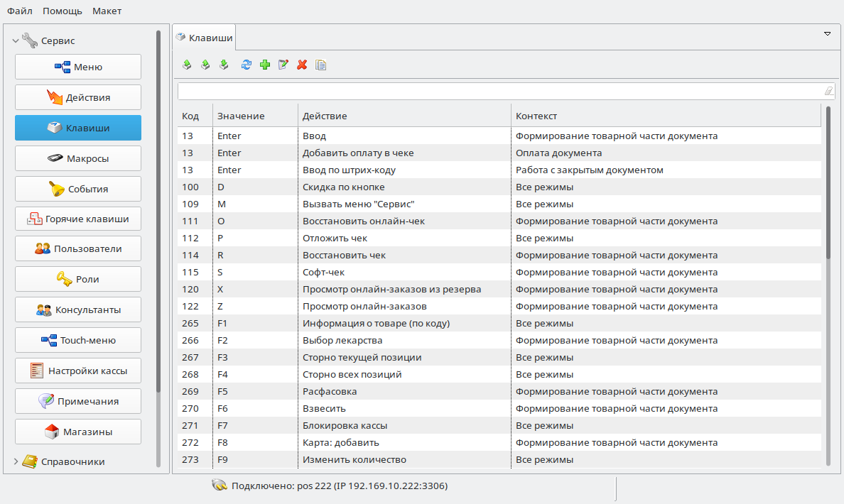
Task: Open the tab list dropdown arrow
Action: tap(828, 34)
